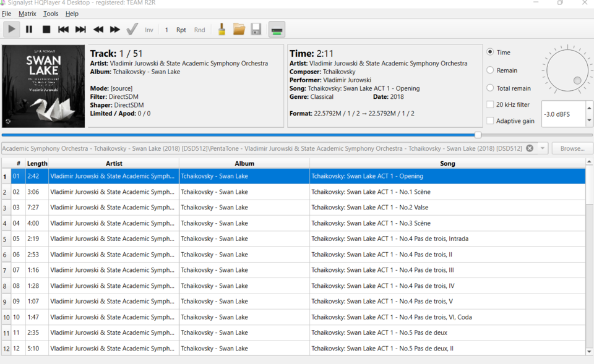Toggle the Rpt repeat button

click(181, 30)
